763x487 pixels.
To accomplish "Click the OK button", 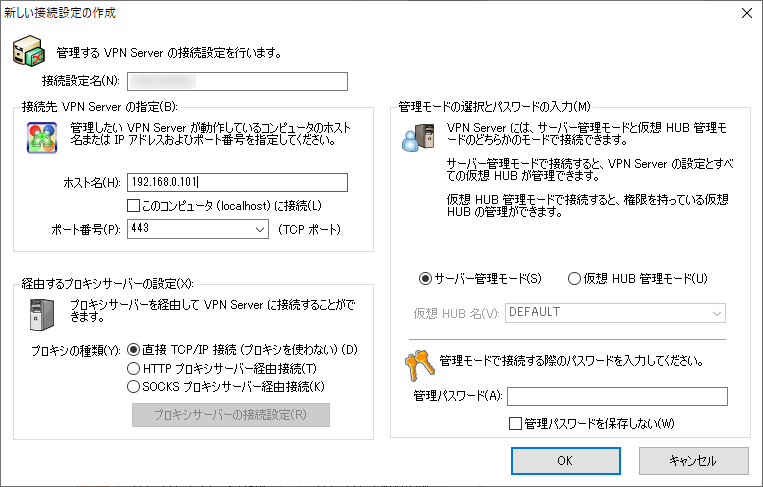I will coord(565,461).
